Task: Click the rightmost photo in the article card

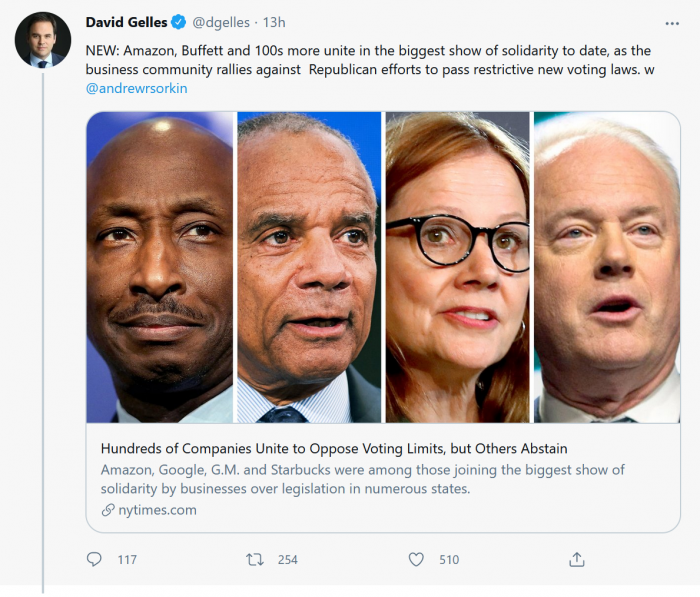Action: 606,267
